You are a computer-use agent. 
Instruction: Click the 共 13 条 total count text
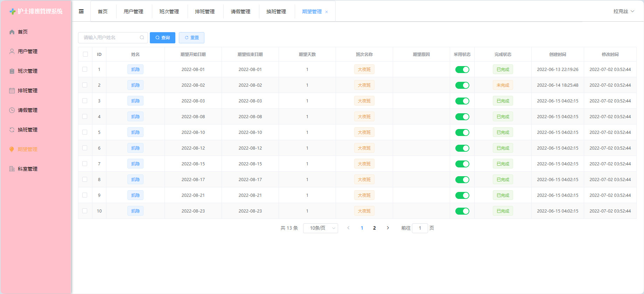[289, 228]
